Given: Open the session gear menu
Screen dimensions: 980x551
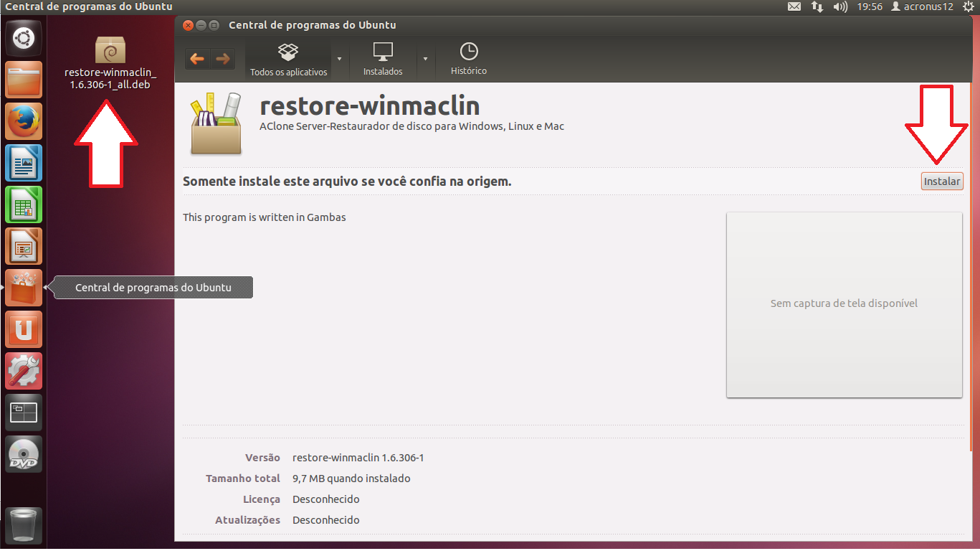Looking at the screenshot, I should pos(969,6).
